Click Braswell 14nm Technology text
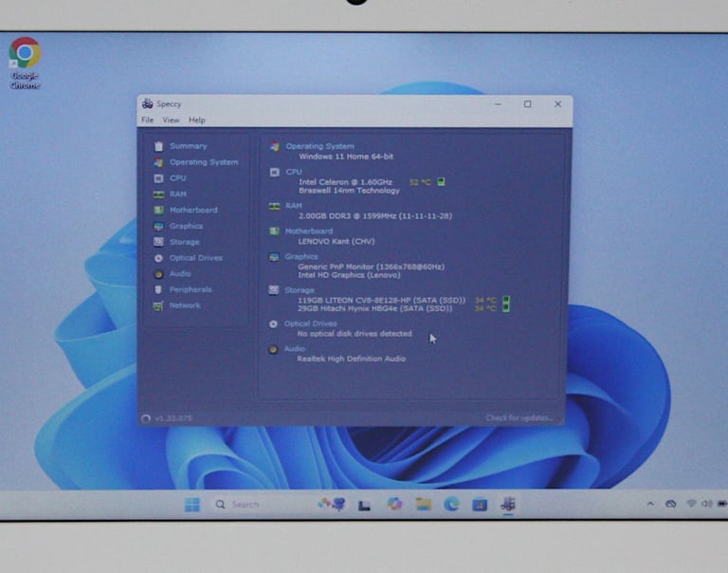728x573 pixels. (349, 190)
